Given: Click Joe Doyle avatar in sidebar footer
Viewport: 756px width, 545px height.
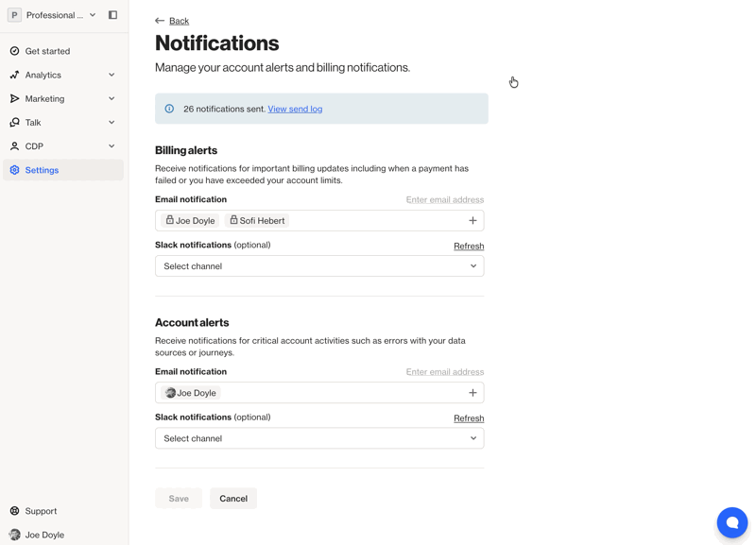Looking at the screenshot, I should [x=15, y=535].
